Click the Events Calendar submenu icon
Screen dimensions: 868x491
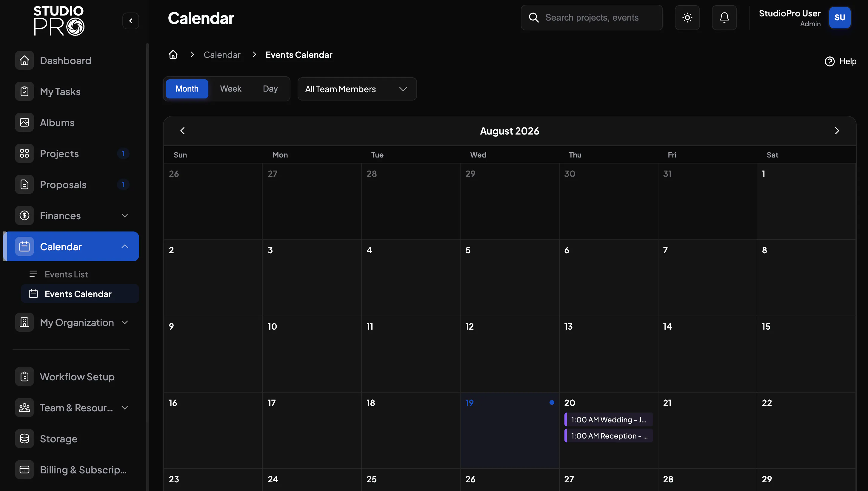pyautogui.click(x=33, y=294)
